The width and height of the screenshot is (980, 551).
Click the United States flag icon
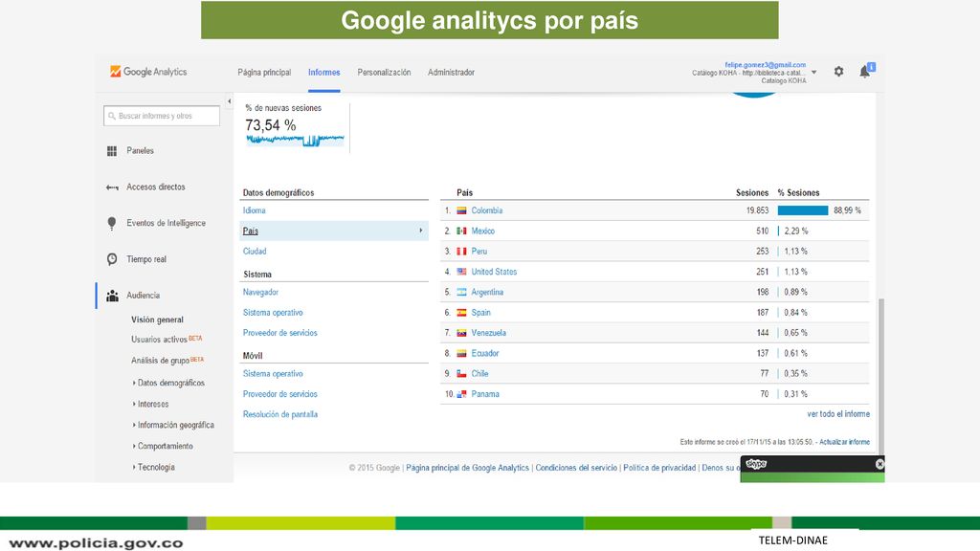click(461, 272)
